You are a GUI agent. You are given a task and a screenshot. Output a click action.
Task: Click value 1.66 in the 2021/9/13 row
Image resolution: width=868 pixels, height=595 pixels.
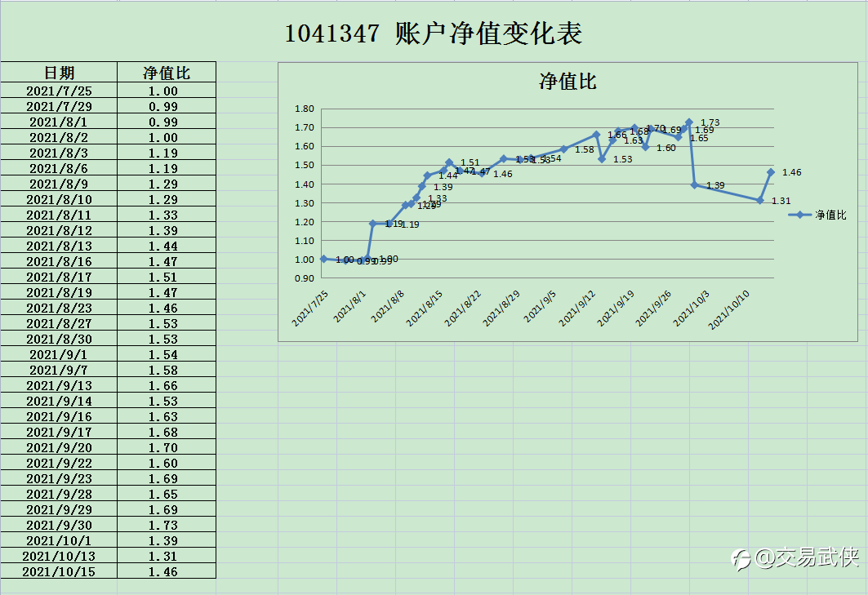click(x=166, y=385)
